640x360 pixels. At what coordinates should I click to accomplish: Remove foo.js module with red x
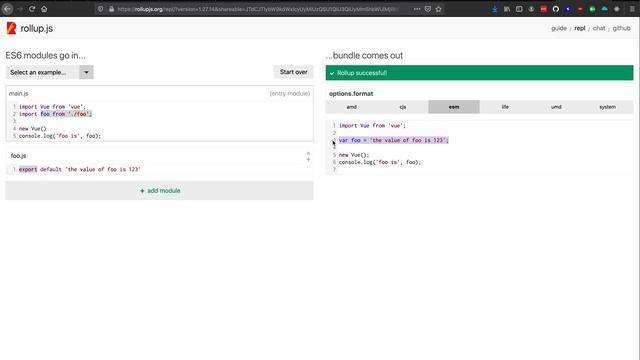[x=308, y=153]
